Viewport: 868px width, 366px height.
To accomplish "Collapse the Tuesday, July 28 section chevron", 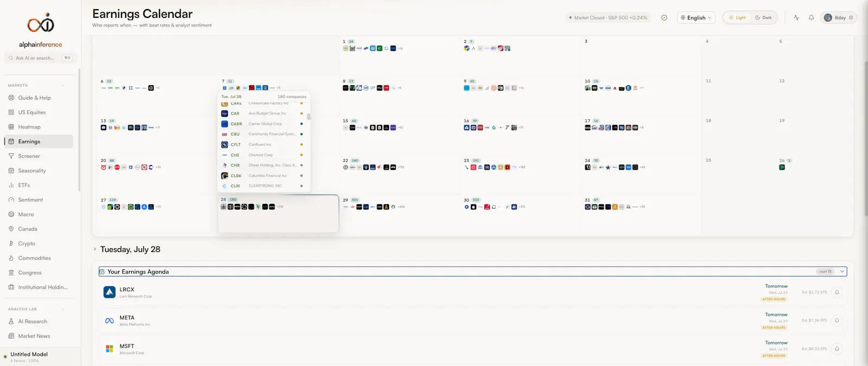I will coord(95,249).
